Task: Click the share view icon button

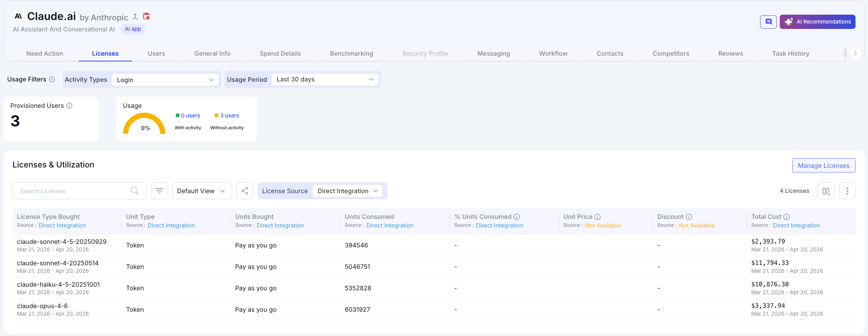Action: click(245, 191)
